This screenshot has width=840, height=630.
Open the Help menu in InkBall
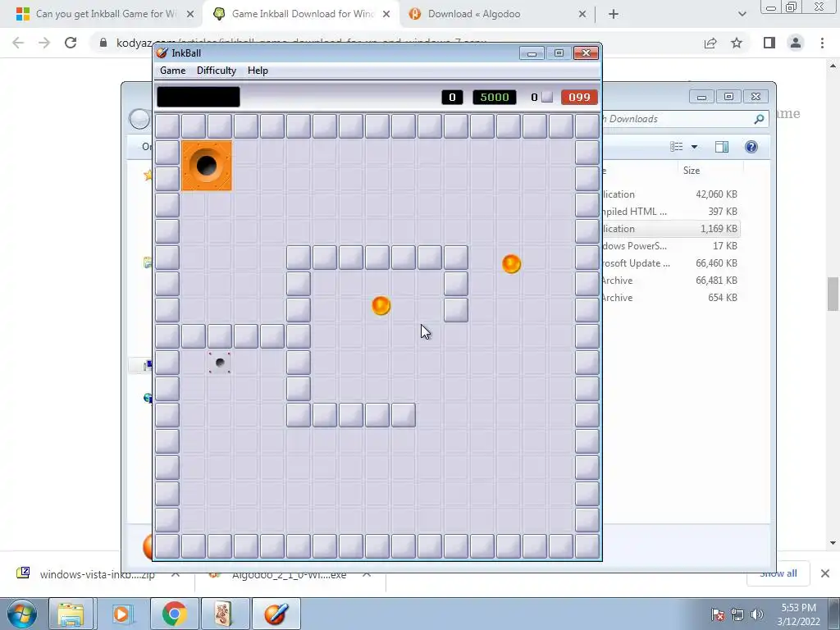[258, 71]
